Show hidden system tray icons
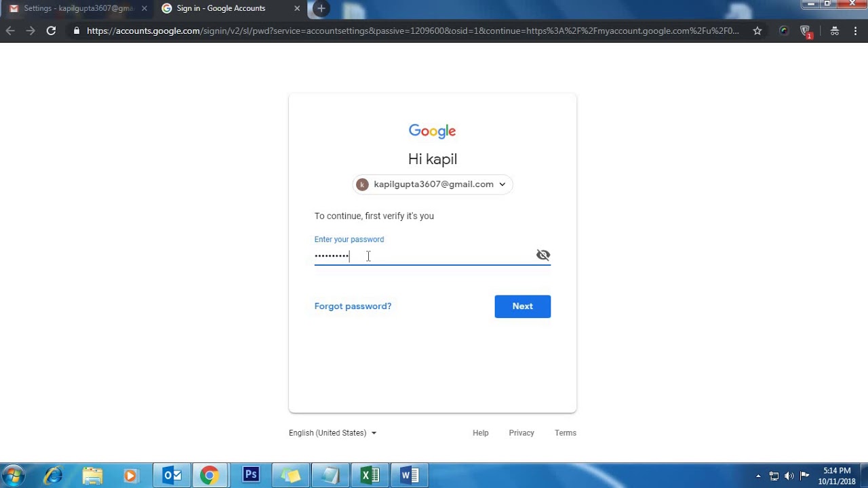The image size is (868, 488). 758,476
